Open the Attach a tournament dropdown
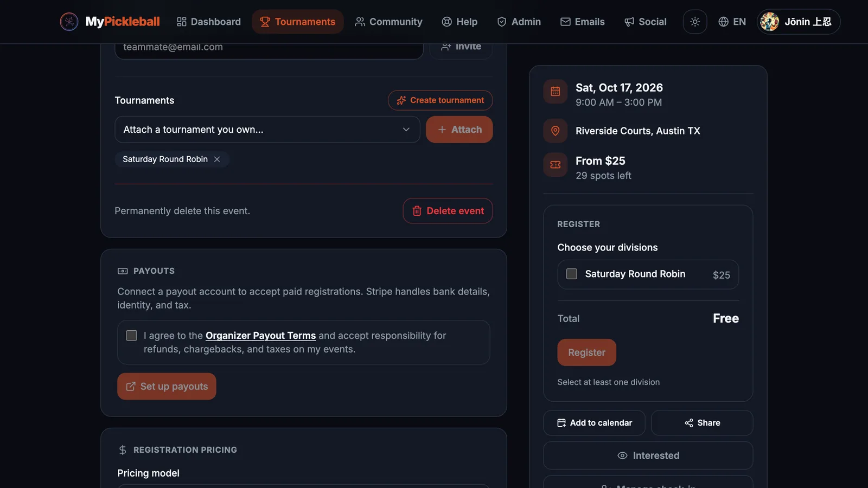 267,130
